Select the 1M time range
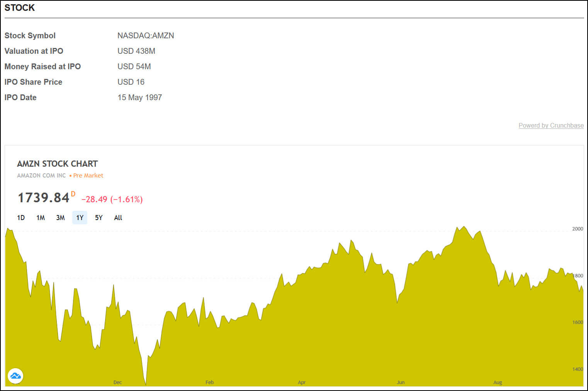The image size is (588, 391). click(x=41, y=218)
